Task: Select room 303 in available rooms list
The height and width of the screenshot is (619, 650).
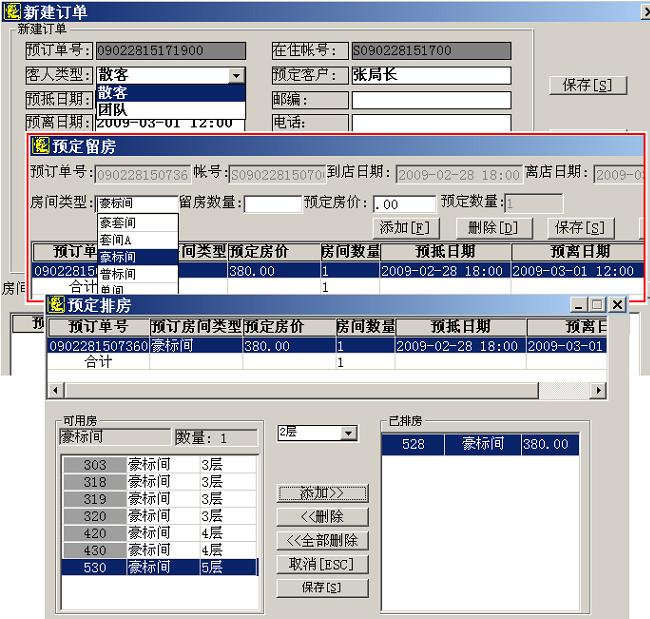Action: point(94,465)
